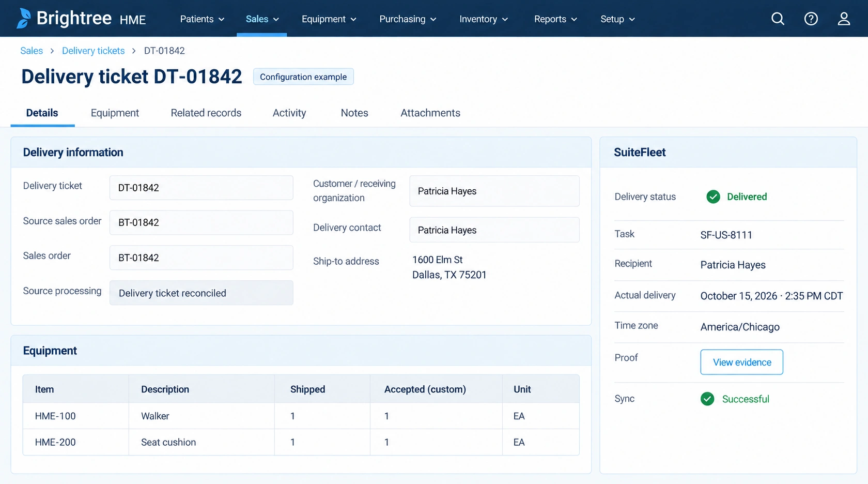Click the Sales order field BT-01842
This screenshot has width=868, height=484.
[x=201, y=258]
